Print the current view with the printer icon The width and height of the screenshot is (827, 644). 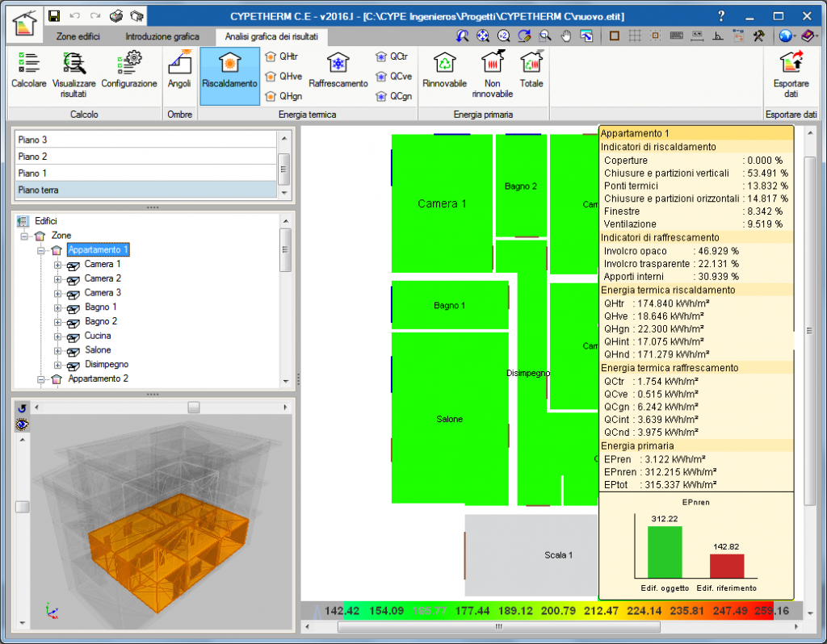pyautogui.click(x=116, y=16)
